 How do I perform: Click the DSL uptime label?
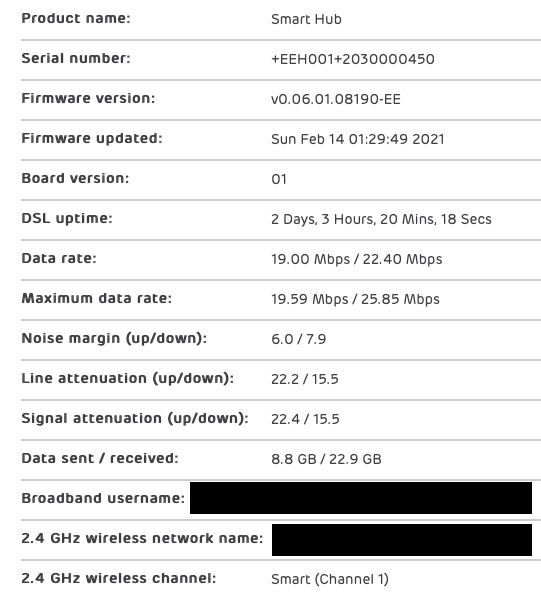[x=67, y=218]
